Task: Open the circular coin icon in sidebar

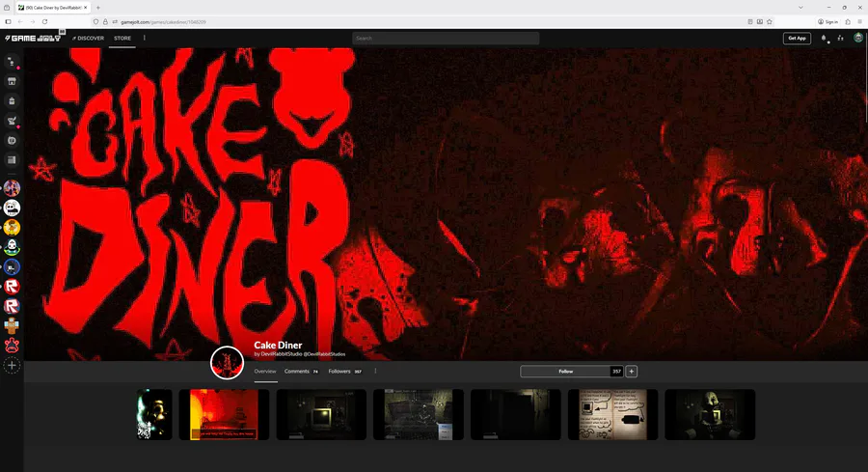Action: (x=12, y=140)
